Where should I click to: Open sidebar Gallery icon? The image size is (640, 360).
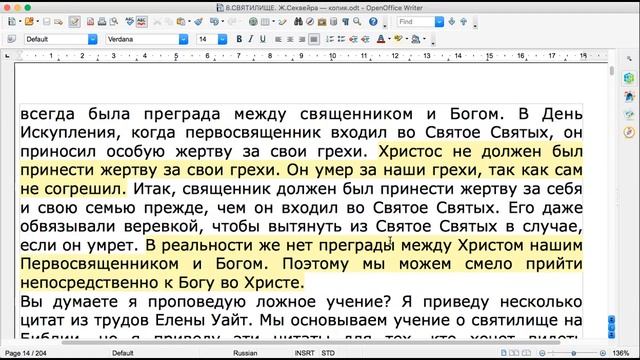tap(629, 115)
